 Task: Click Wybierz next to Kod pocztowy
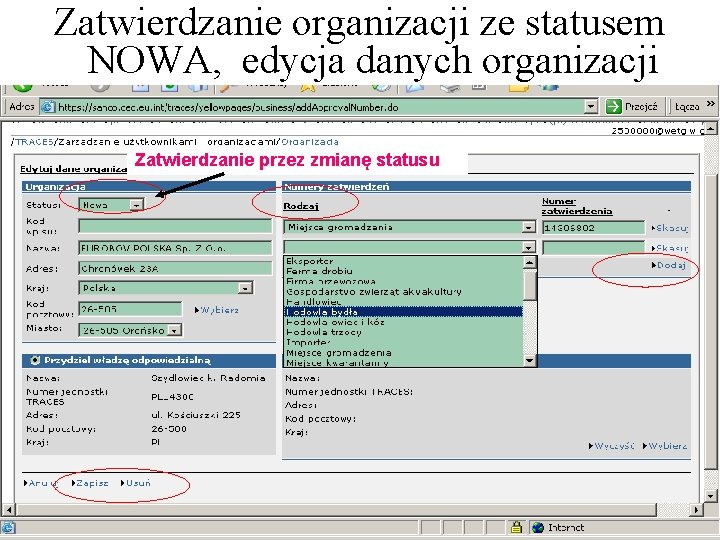(x=219, y=310)
